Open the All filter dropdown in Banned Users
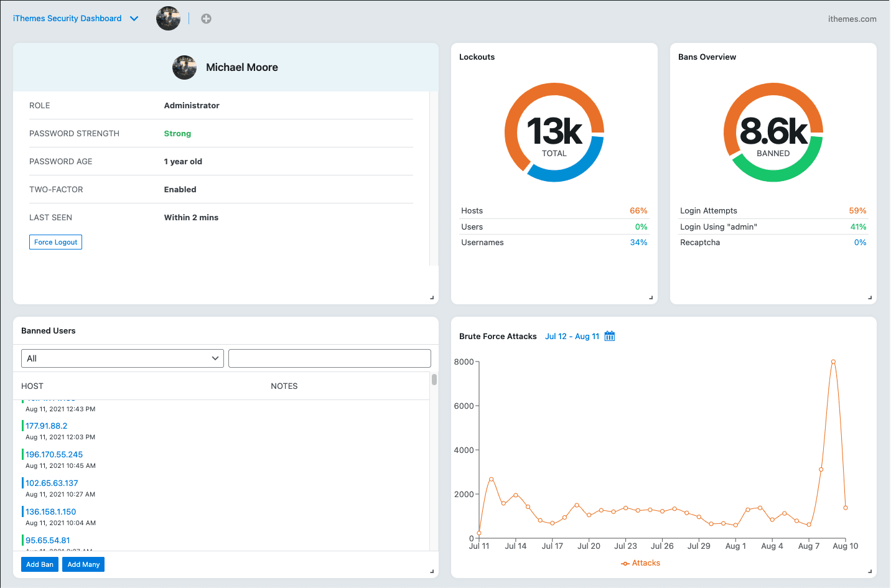Viewport: 891px width, 588px height. (122, 358)
